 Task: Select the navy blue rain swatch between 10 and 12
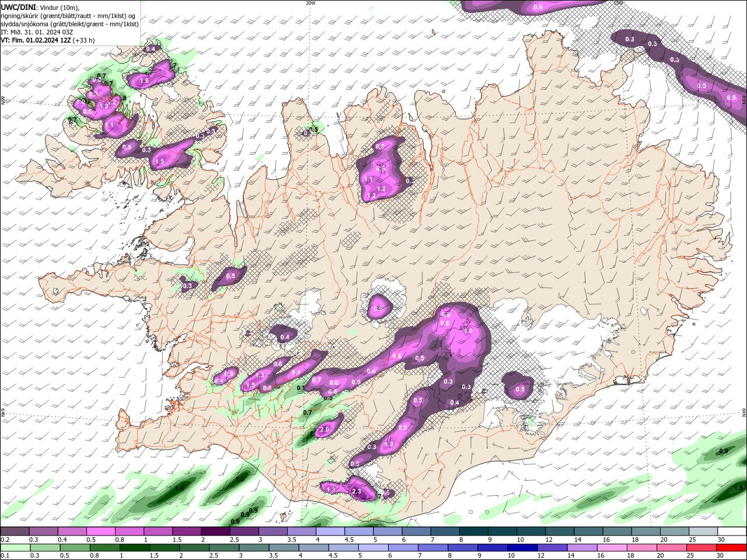pos(521,548)
